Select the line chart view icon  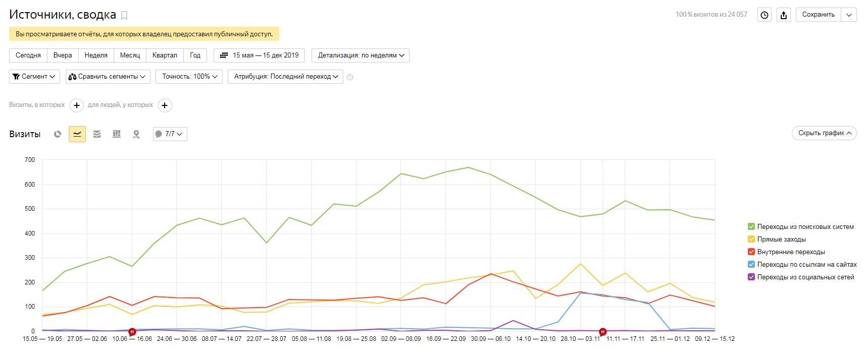point(77,134)
